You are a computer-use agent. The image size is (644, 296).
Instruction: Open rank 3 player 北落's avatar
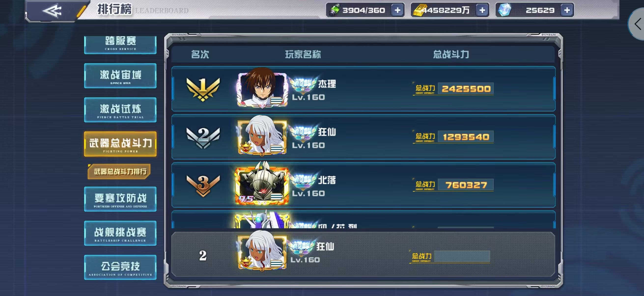click(x=262, y=184)
